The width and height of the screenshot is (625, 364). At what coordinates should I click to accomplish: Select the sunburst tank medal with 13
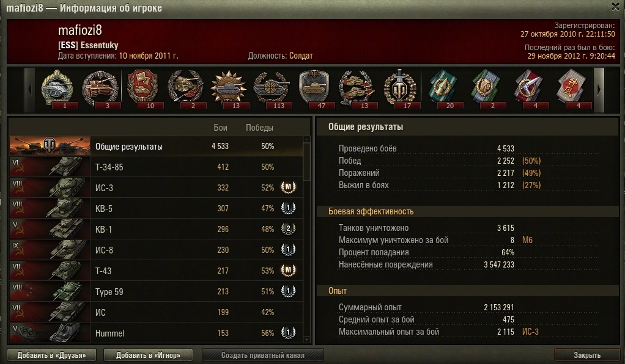point(229,89)
